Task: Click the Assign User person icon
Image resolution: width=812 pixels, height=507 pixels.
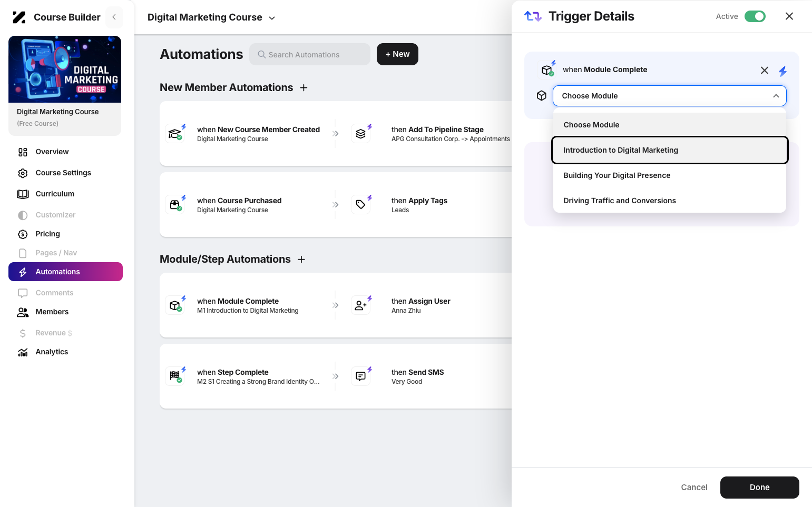Action: tap(361, 305)
